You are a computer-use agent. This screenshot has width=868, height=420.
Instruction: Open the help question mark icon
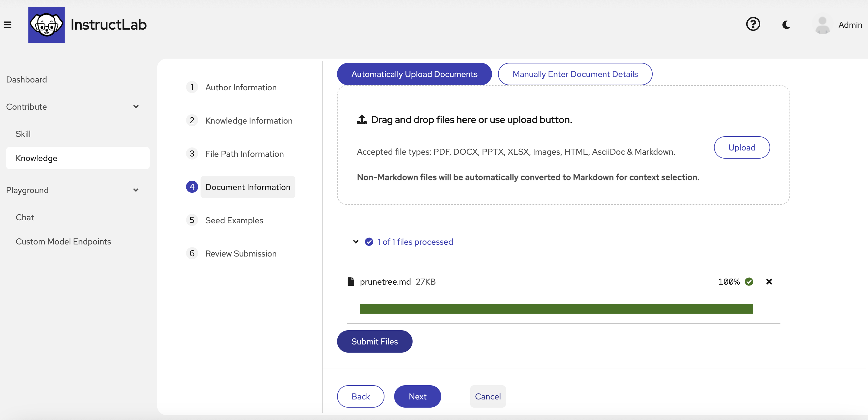point(753,24)
